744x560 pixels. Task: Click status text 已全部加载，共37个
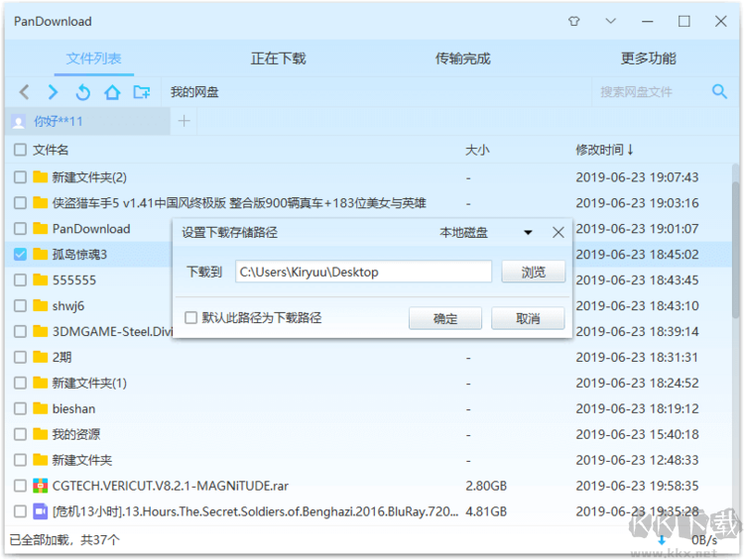pos(64,539)
